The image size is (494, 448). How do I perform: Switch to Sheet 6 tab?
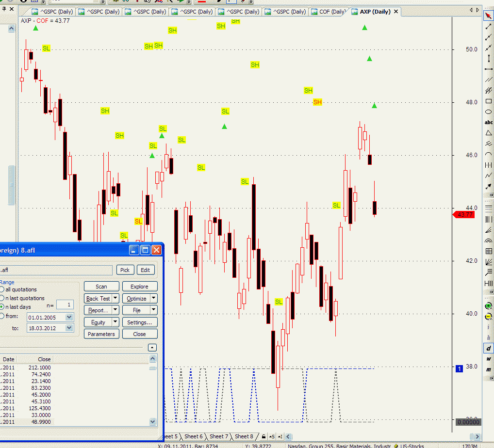pyautogui.click(x=193, y=436)
